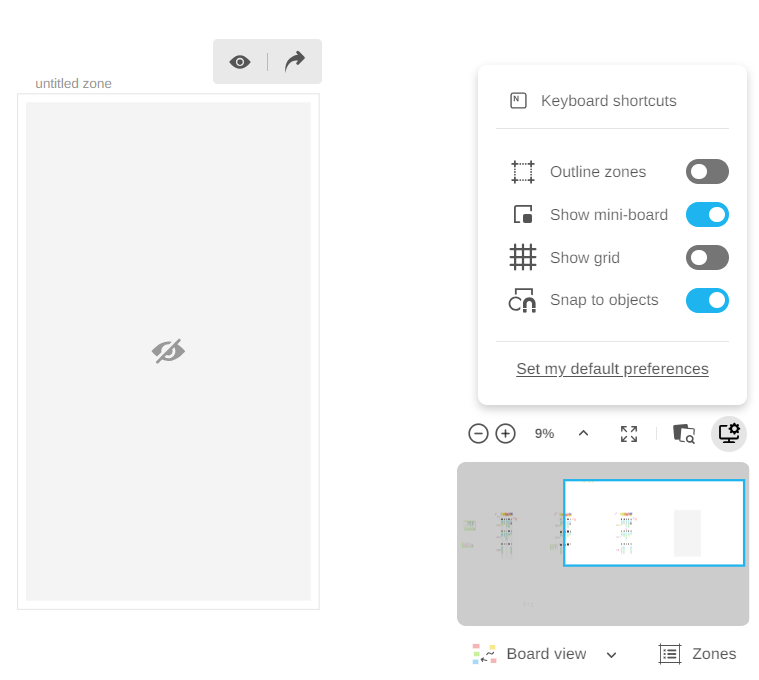The height and width of the screenshot is (680, 759).
Task: Click the fit to screen icon
Action: pyautogui.click(x=629, y=434)
